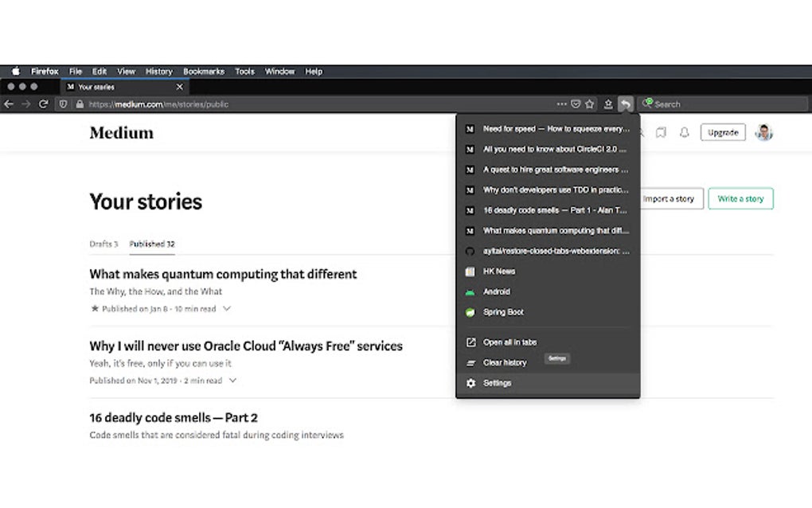Click the tracking protection shield icon
Screen dimensions: 812x508
[x=63, y=104]
